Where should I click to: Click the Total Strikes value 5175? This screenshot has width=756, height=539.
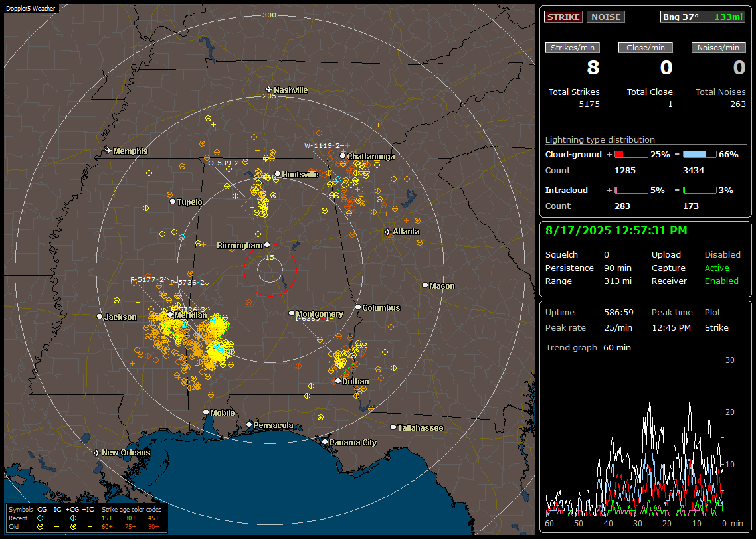(x=589, y=104)
